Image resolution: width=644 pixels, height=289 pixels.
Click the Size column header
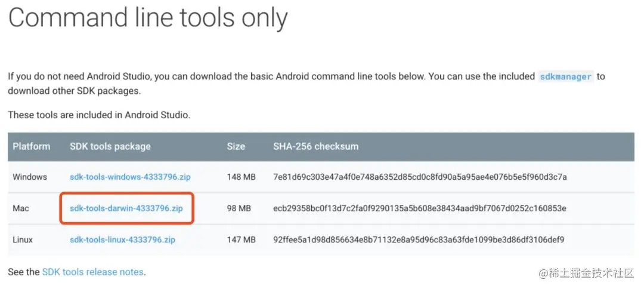point(236,146)
